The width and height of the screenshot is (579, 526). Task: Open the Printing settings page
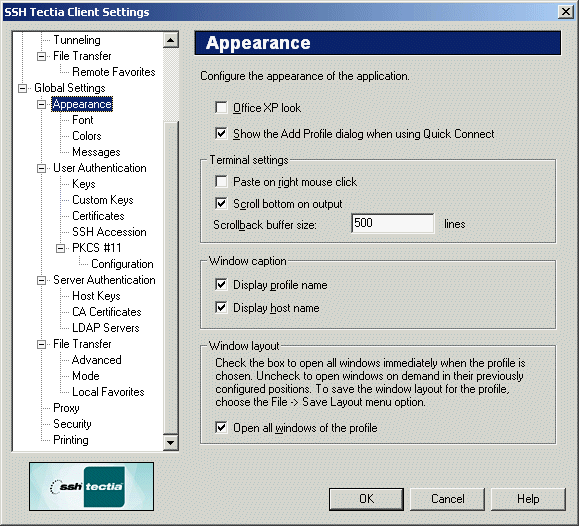pos(71,440)
